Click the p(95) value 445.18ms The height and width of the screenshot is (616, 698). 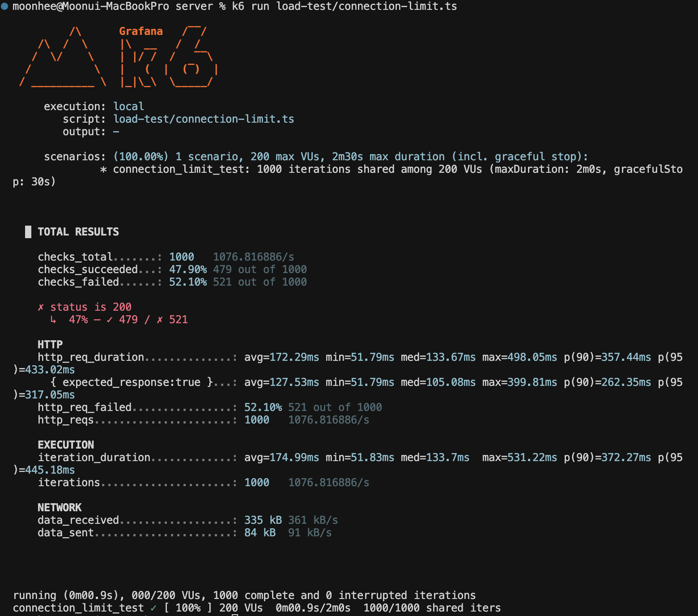coord(50,470)
